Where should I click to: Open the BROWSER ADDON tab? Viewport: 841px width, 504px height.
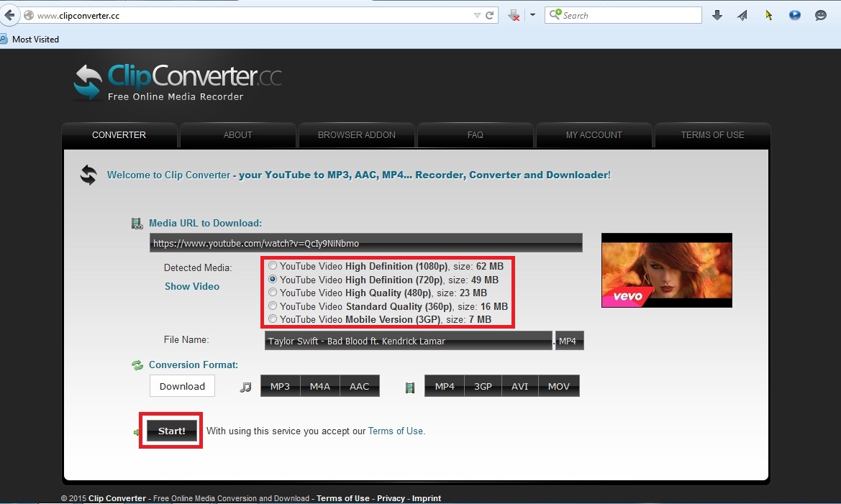357,135
